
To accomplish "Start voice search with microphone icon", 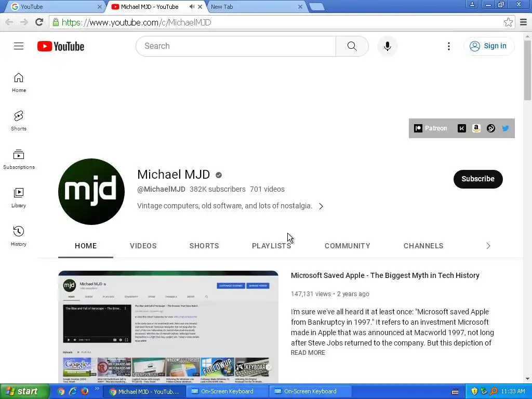I will click(387, 46).
